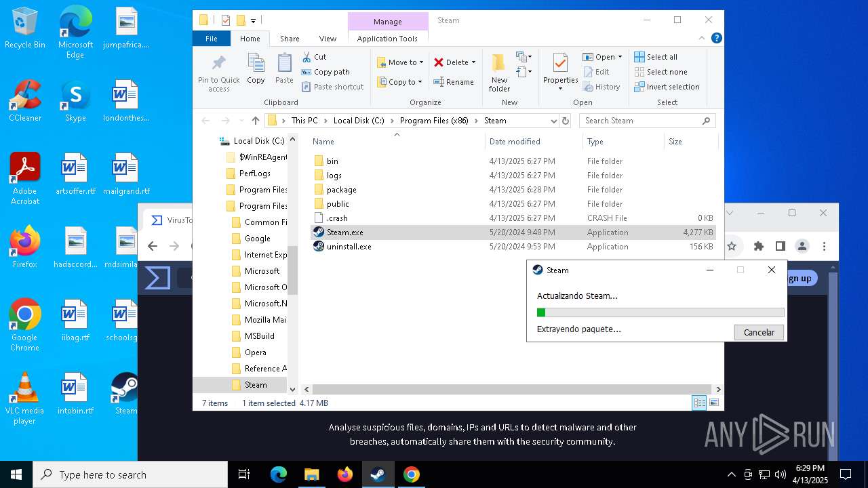Switch to large icons view button
Screen dimensions: 868x488
[x=713, y=403]
